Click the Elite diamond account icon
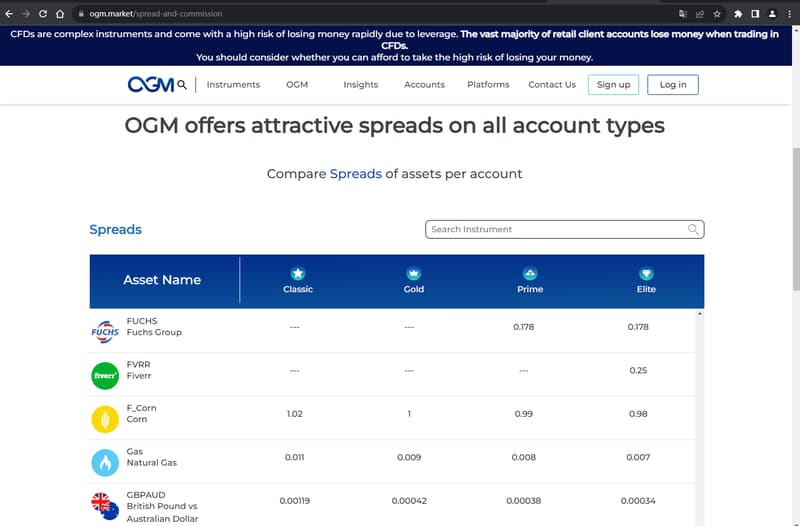The width and height of the screenshot is (800, 526). (646, 273)
